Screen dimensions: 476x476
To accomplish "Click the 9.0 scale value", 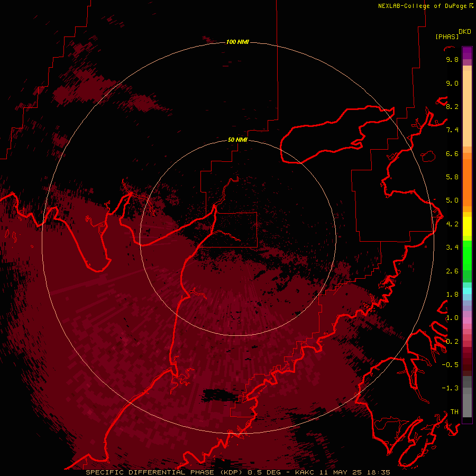I will 452,83.
